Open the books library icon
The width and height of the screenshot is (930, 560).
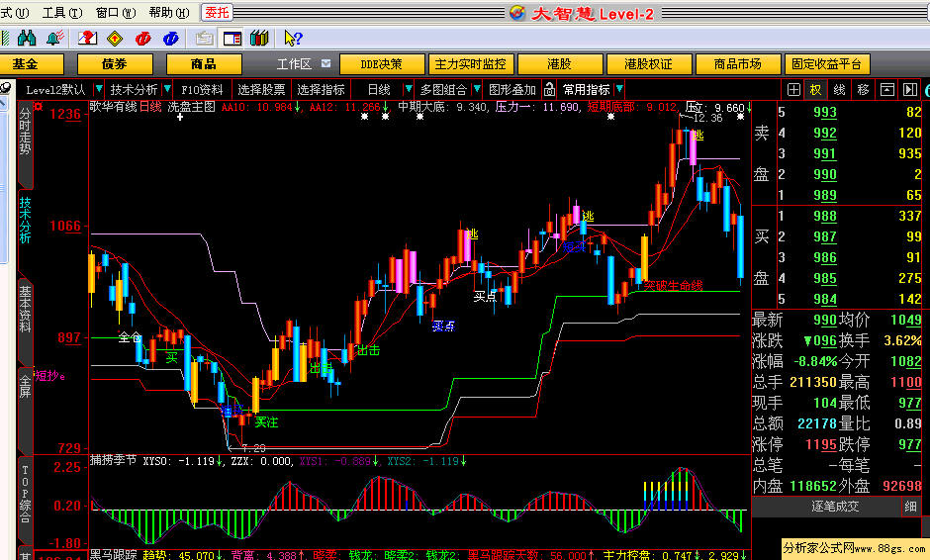click(x=259, y=39)
